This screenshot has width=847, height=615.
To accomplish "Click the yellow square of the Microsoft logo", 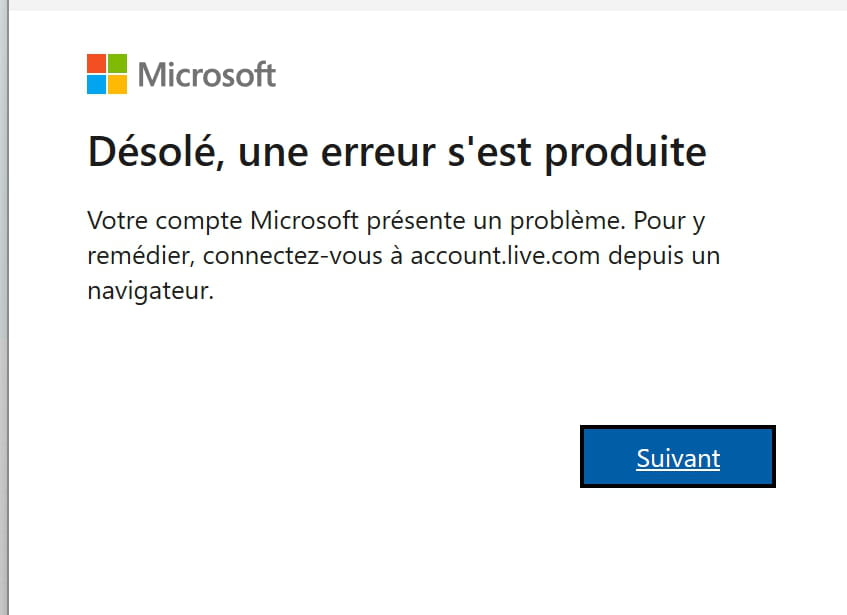I will tap(117, 84).
